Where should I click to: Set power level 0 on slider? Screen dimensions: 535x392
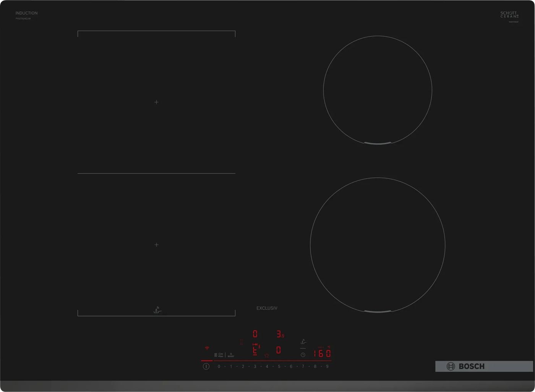[219, 366]
